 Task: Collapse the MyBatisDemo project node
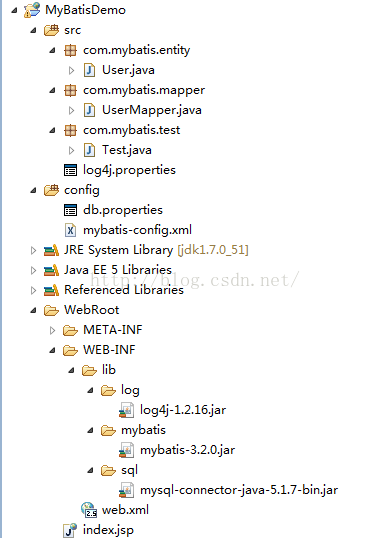14,10
